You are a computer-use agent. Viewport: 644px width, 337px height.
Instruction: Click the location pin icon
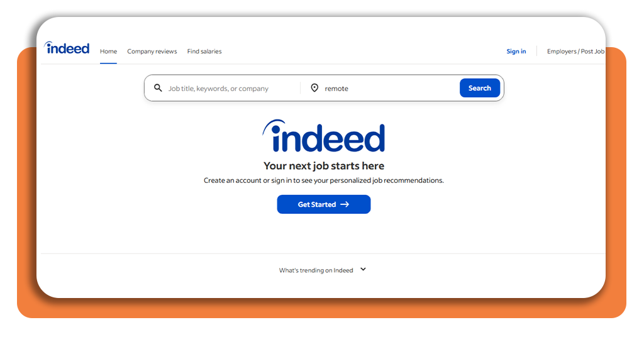click(314, 88)
